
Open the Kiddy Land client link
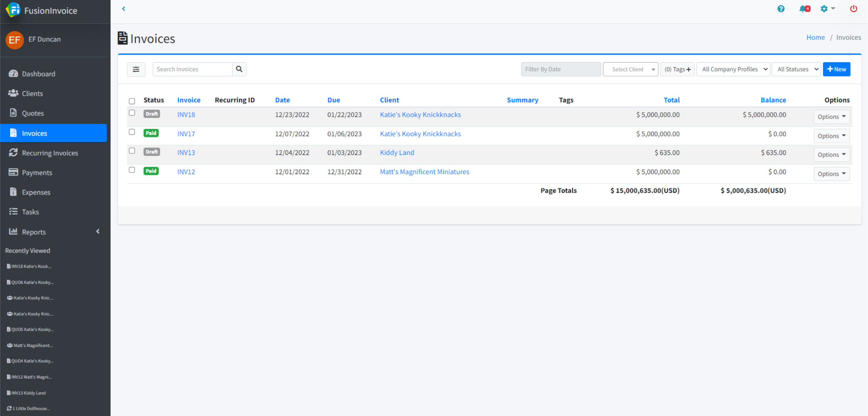(x=396, y=153)
